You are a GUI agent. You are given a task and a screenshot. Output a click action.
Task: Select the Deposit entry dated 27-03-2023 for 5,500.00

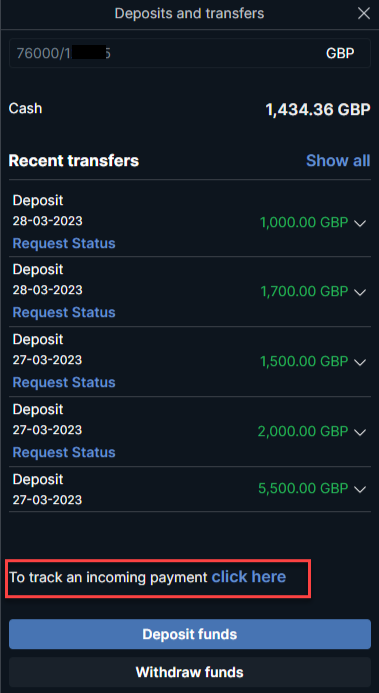pos(190,489)
